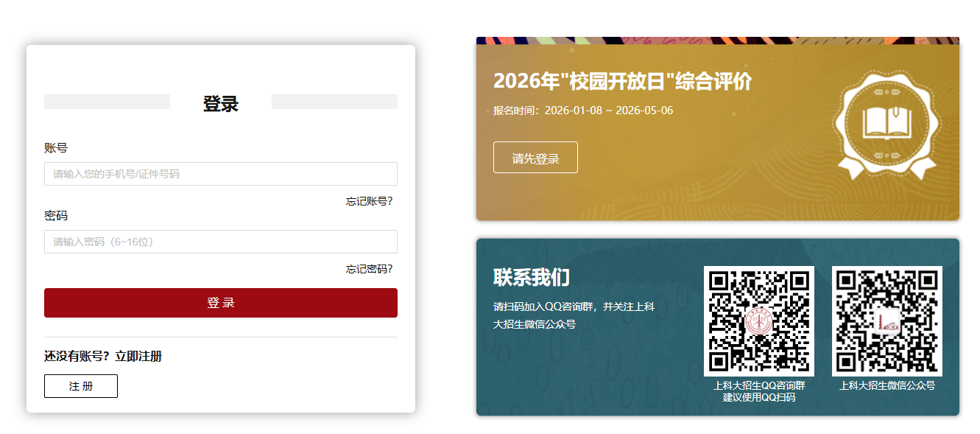
Task: Click the outlined 注册 button
Action: pyautogui.click(x=81, y=386)
